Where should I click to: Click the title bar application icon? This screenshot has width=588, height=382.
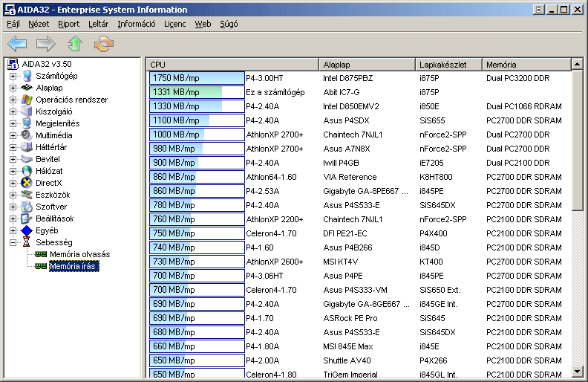(10, 10)
